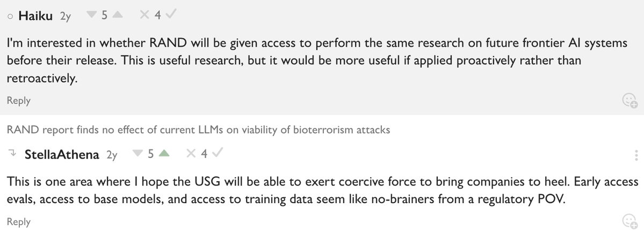Viewport: 644px width, 230px height.
Task: Add emoji reaction to Haiku's comment
Action: coord(629,100)
